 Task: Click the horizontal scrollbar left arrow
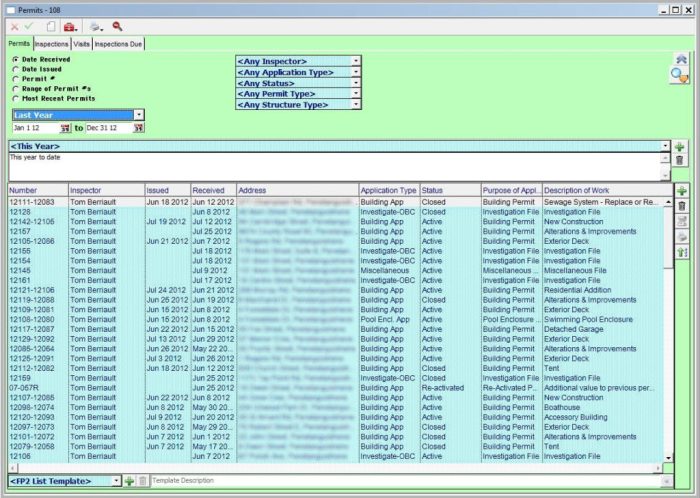(12, 468)
